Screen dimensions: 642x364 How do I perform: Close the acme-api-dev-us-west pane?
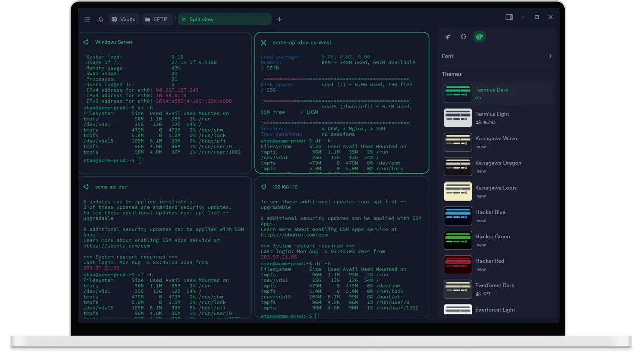tap(264, 43)
